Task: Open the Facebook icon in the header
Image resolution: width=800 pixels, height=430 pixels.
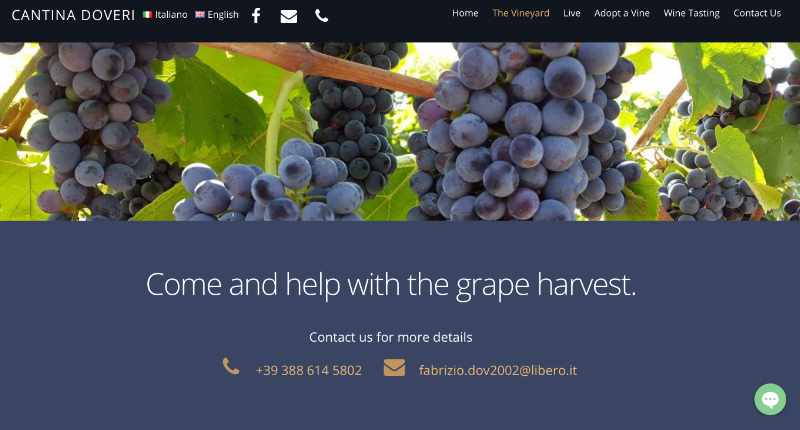Action: coord(256,16)
